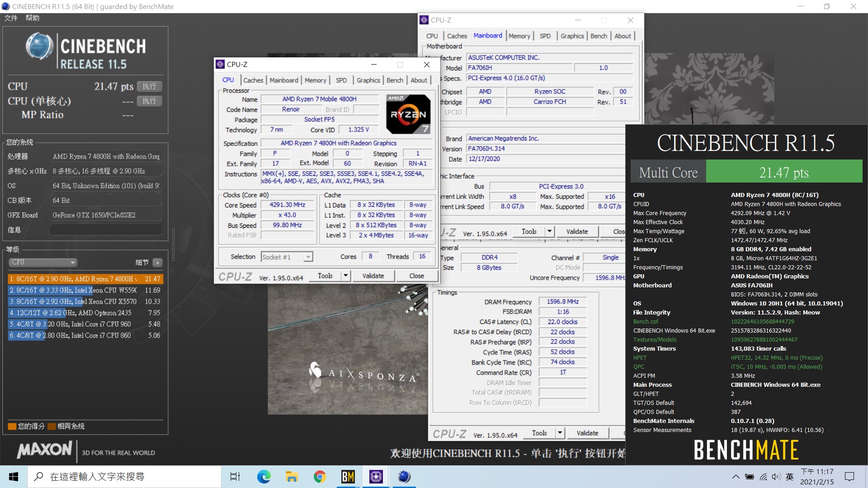Open File Explorer from the taskbar

point(292,477)
